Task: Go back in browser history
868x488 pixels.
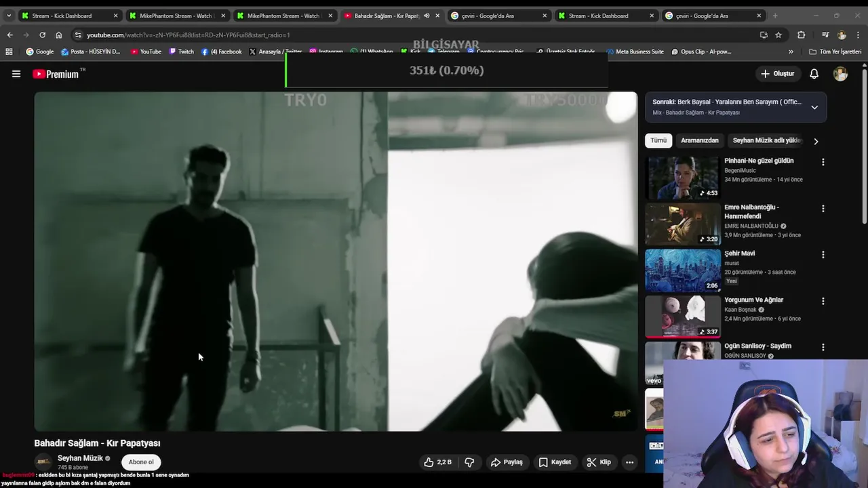Action: (10, 35)
